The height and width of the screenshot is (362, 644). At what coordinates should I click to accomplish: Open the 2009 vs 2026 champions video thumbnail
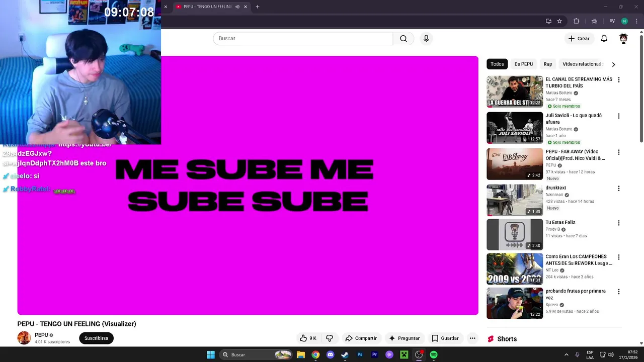515,269
